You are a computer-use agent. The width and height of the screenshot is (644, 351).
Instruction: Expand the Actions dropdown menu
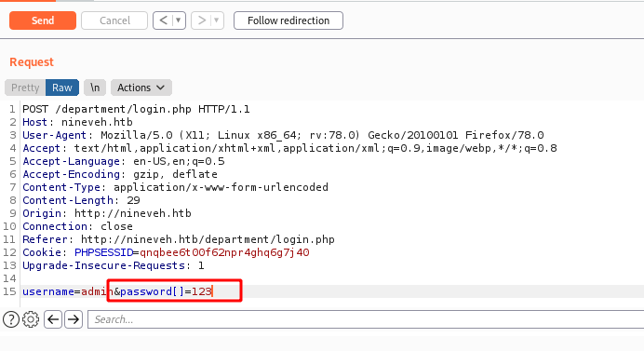[141, 88]
